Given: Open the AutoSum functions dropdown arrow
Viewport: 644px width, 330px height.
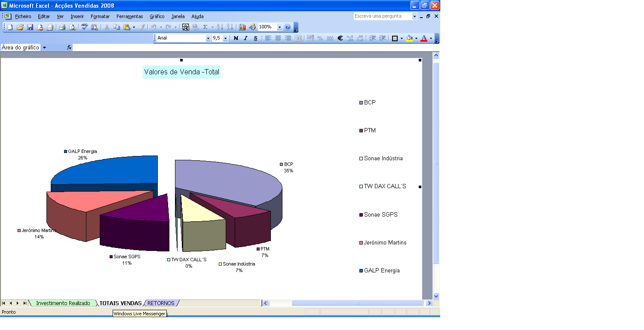Looking at the screenshot, I should [212, 27].
